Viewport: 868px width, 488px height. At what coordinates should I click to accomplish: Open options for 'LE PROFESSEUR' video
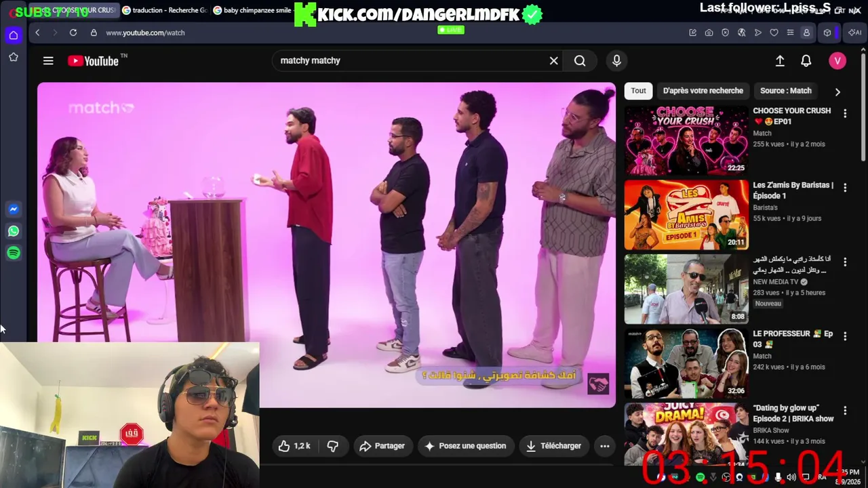pyautogui.click(x=845, y=336)
